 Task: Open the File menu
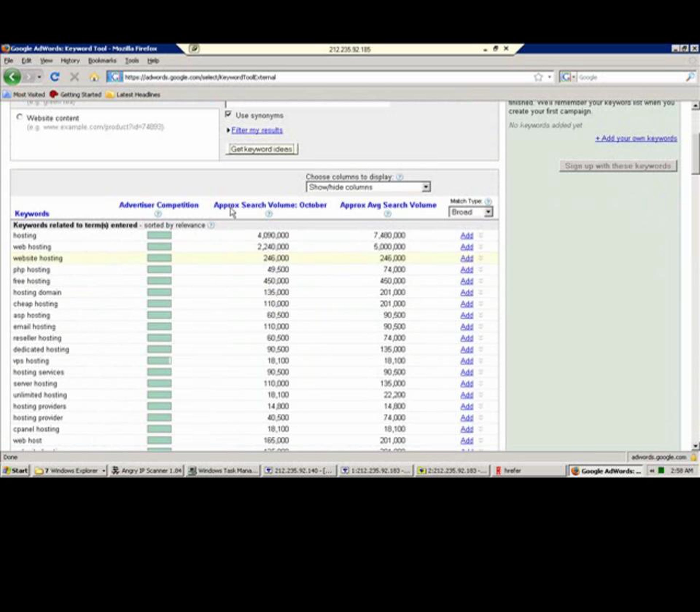click(x=8, y=61)
